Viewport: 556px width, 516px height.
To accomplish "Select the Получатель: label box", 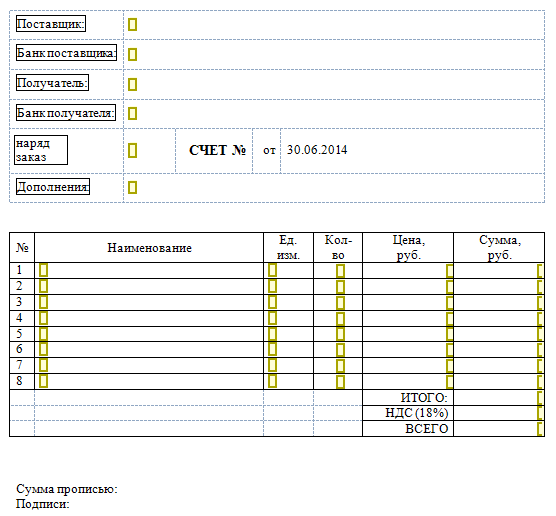I will click(x=52, y=83).
